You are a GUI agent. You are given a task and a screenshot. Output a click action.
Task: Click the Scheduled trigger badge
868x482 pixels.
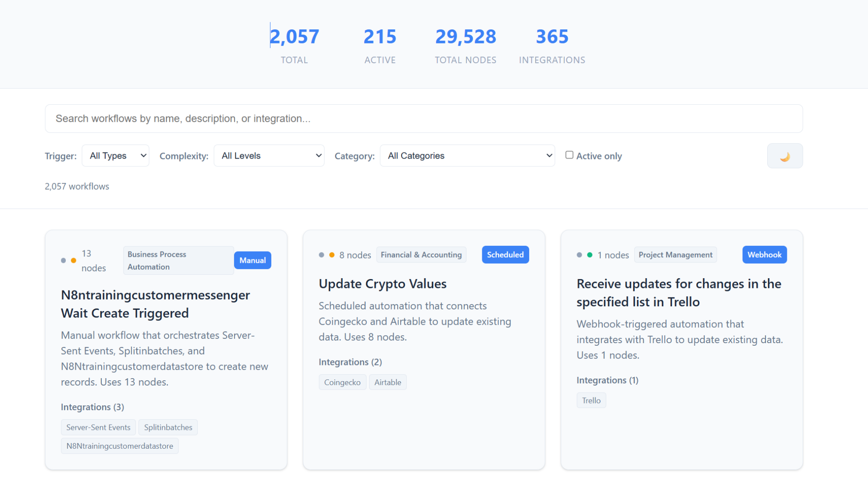click(x=505, y=255)
